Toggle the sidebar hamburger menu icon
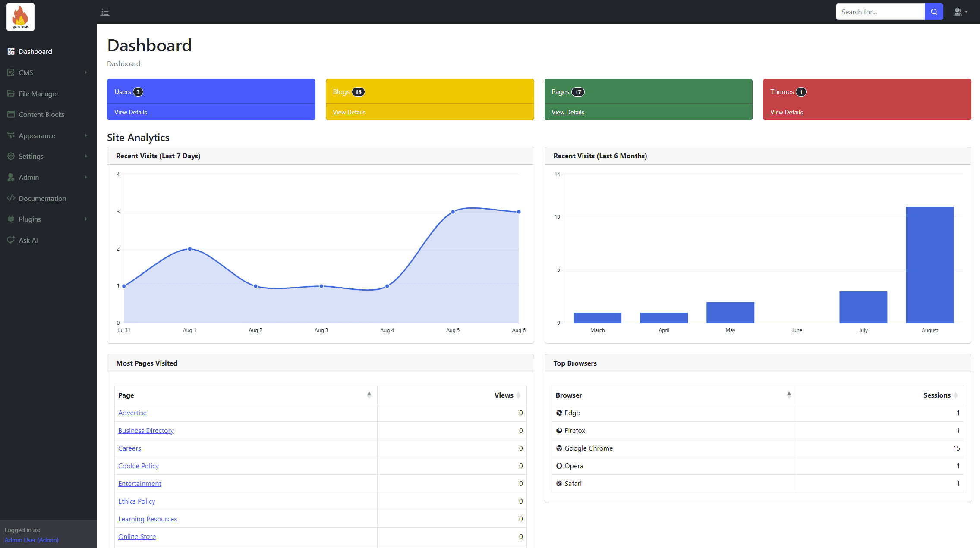This screenshot has height=548, width=980. (105, 12)
